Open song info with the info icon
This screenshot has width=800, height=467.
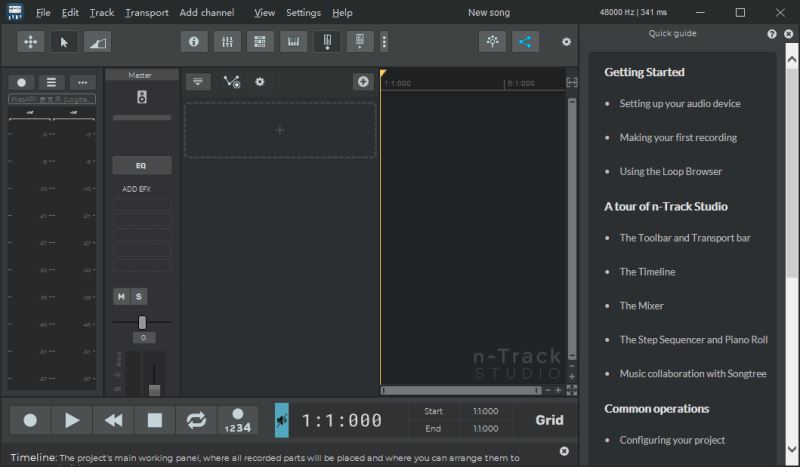194,42
